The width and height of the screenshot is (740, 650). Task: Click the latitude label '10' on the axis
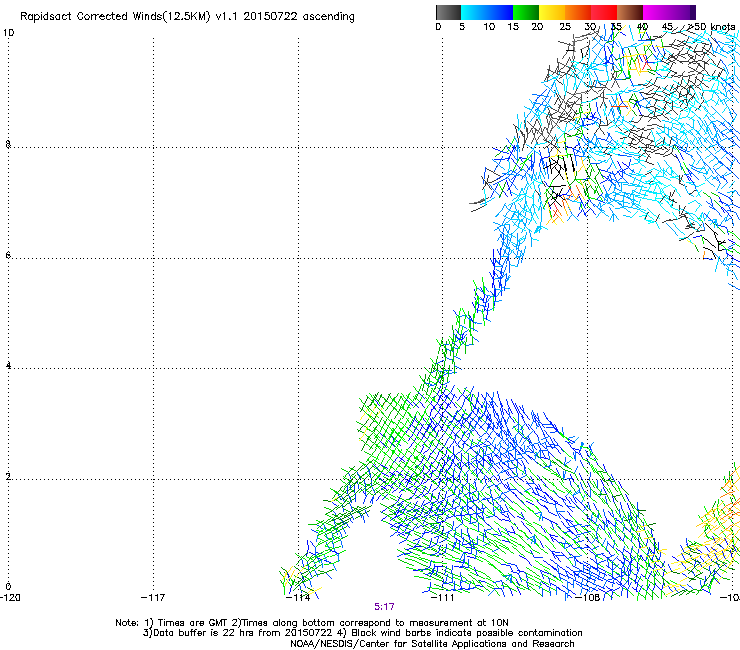click(x=8, y=33)
